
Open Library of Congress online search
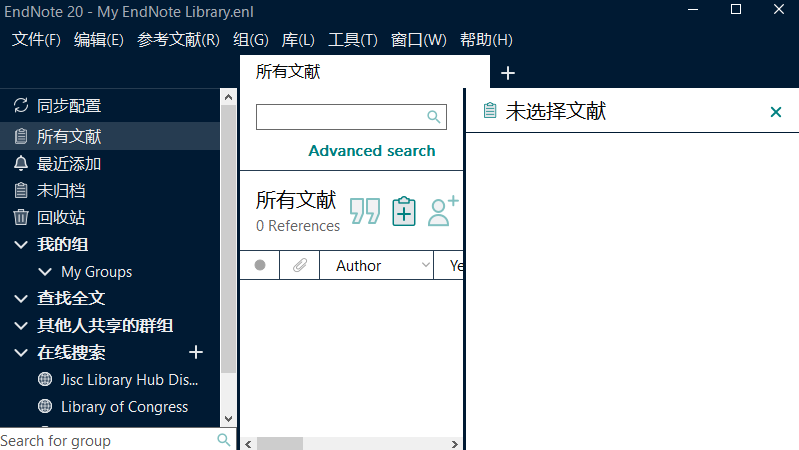click(x=124, y=407)
